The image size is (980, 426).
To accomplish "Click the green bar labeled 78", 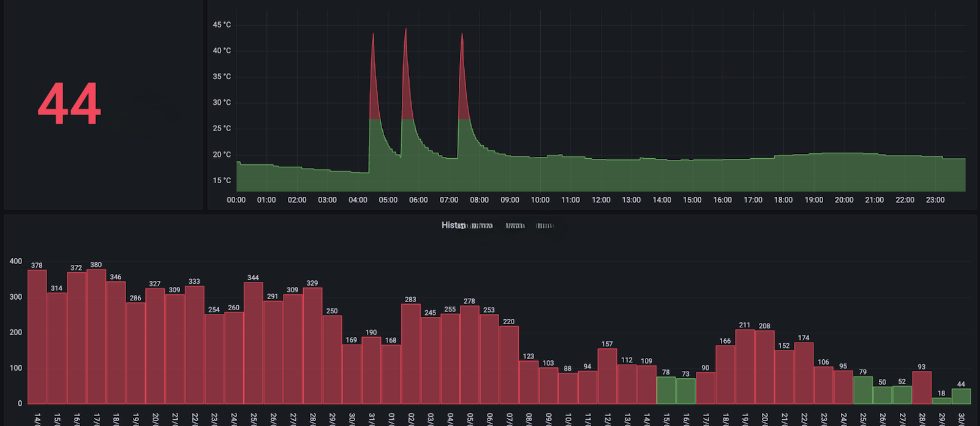I will (x=666, y=390).
